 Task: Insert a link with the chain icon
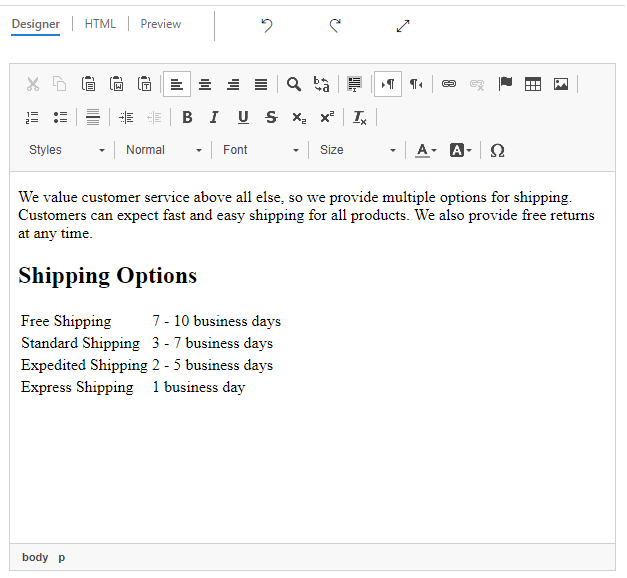[449, 84]
